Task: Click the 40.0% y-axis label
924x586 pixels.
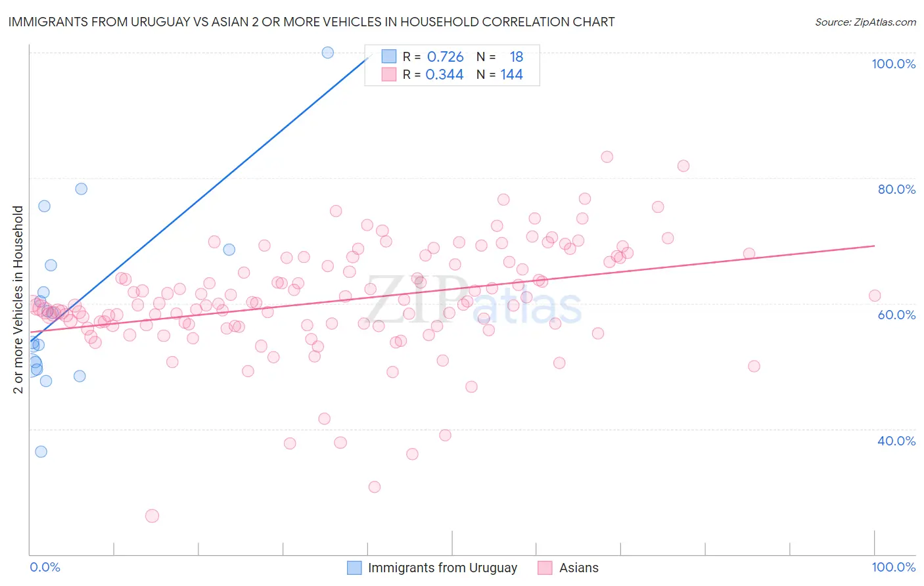Action: pyautogui.click(x=896, y=441)
